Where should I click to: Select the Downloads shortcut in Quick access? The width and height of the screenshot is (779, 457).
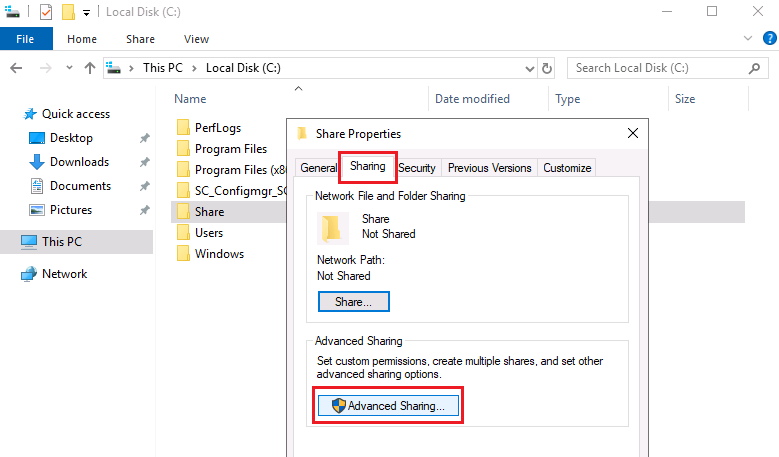79,162
